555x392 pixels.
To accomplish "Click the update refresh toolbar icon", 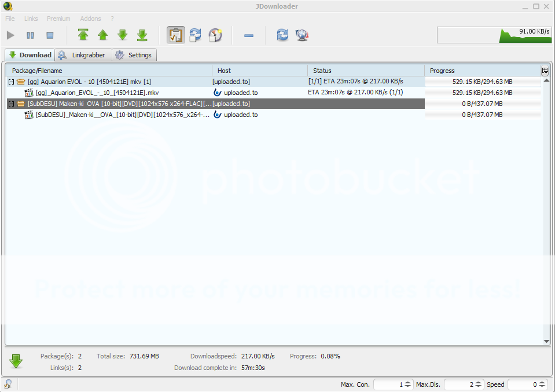I will [x=282, y=35].
